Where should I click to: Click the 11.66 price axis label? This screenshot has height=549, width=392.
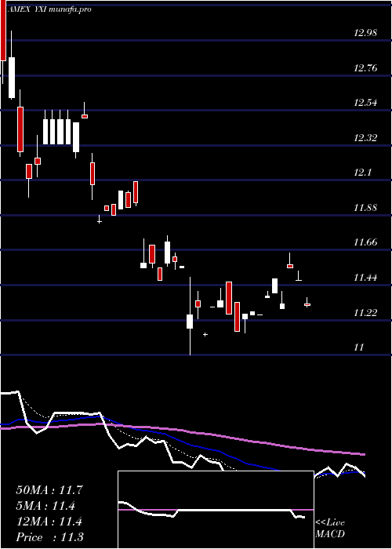[x=365, y=242]
